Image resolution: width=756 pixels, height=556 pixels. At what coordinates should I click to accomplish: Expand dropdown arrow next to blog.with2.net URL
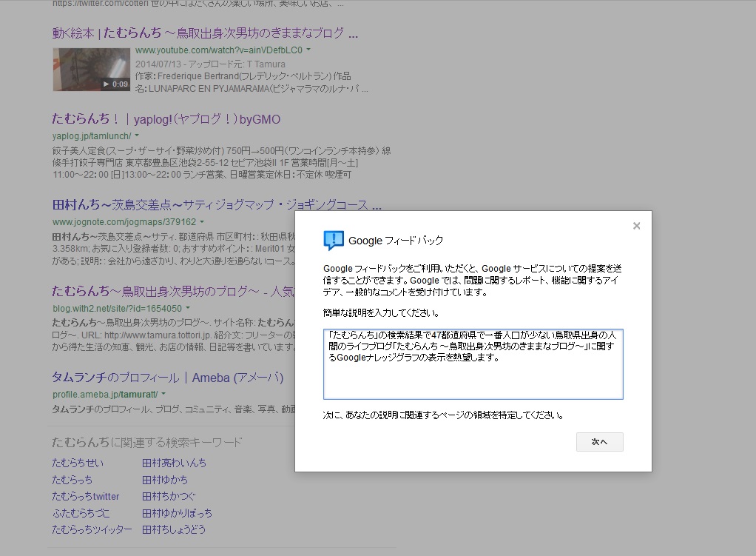[x=188, y=308]
